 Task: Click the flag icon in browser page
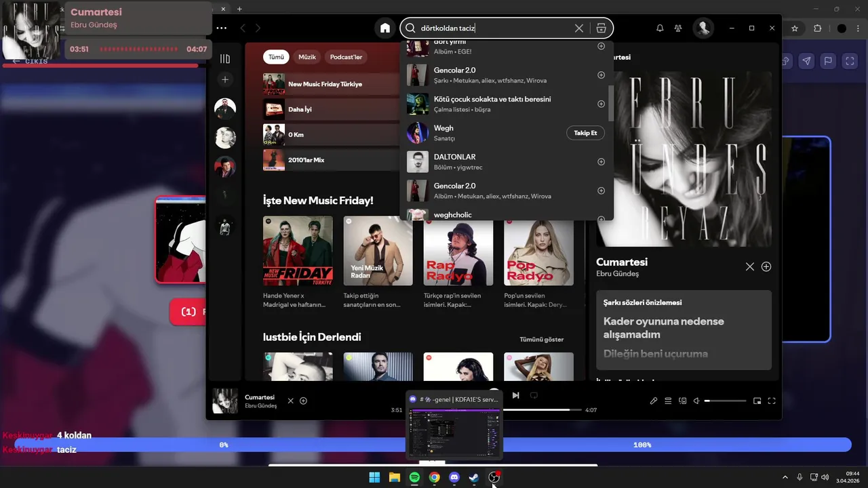pos(828,61)
